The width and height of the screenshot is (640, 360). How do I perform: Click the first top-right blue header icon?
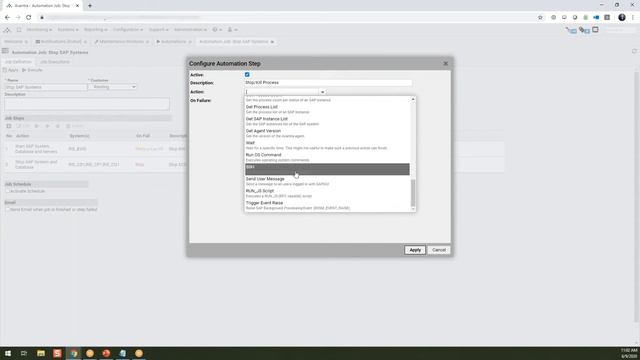click(x=571, y=30)
